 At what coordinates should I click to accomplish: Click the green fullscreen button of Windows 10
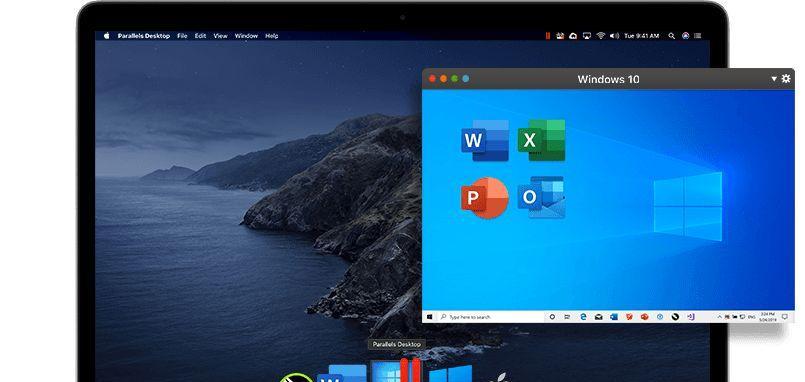pyautogui.click(x=454, y=79)
